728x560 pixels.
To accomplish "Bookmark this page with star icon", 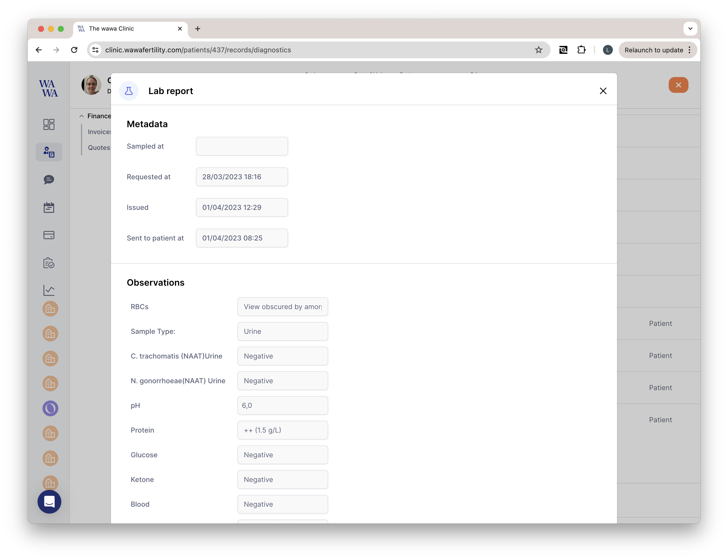I will point(538,50).
